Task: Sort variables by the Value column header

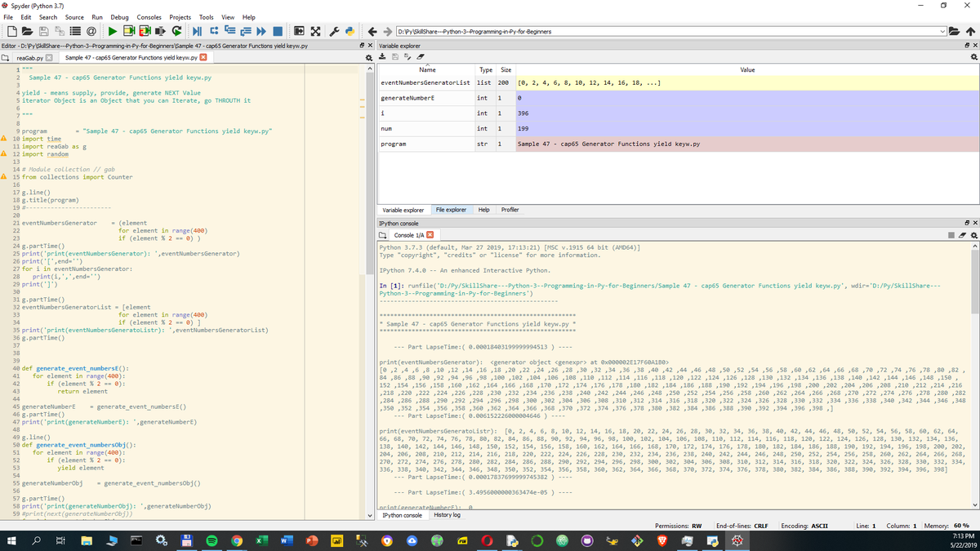Action: (x=746, y=70)
